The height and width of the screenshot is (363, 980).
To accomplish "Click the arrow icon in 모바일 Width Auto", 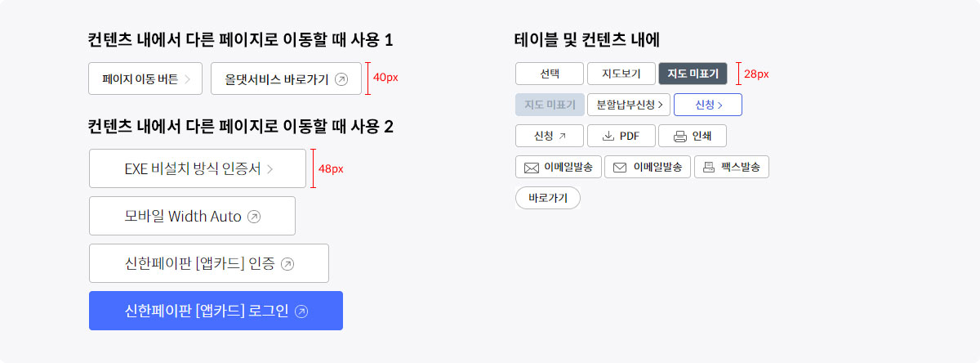I will 254,217.
